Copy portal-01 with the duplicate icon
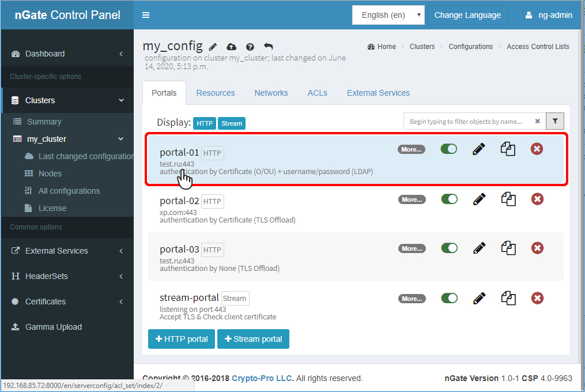 pos(508,149)
